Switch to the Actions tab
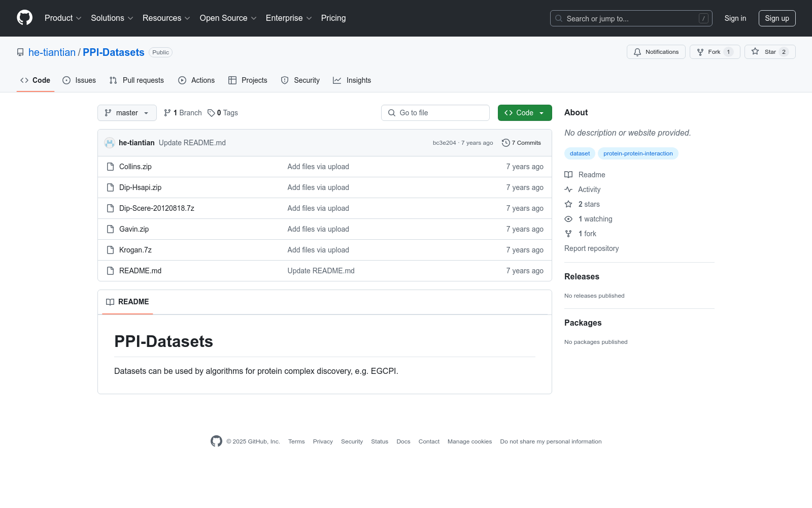The image size is (812, 508). (196, 80)
